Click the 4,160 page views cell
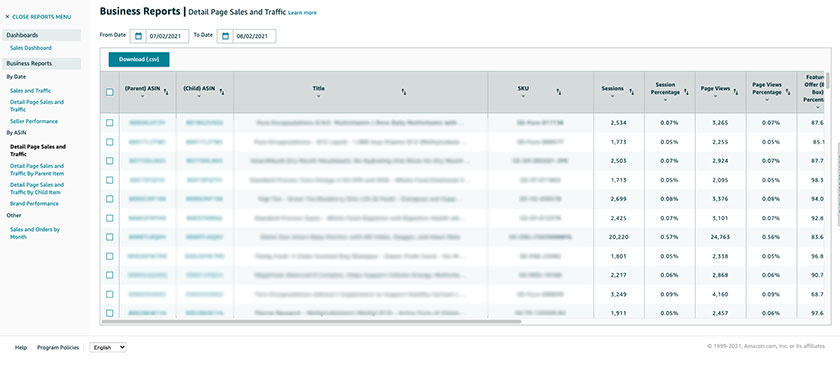The image size is (840, 371). (x=721, y=294)
